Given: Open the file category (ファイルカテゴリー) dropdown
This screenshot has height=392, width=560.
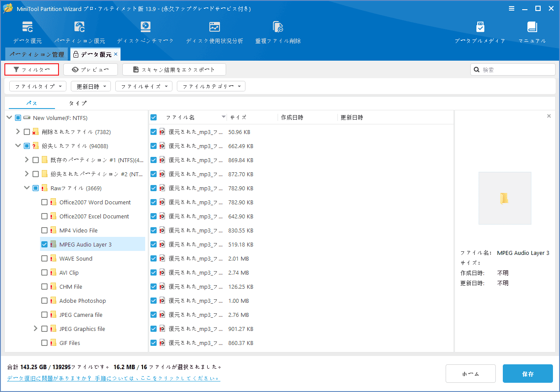Looking at the screenshot, I should [x=211, y=86].
